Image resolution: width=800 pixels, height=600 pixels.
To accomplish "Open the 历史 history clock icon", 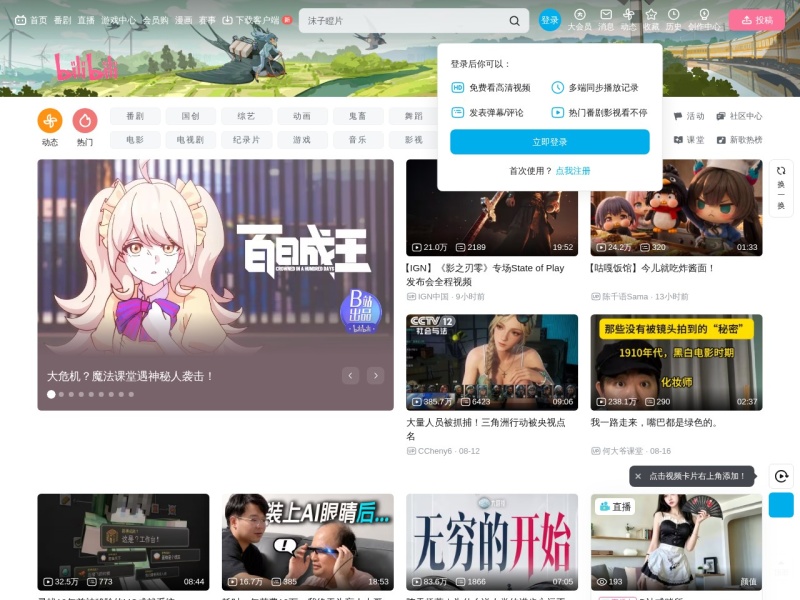I will coord(673,20).
